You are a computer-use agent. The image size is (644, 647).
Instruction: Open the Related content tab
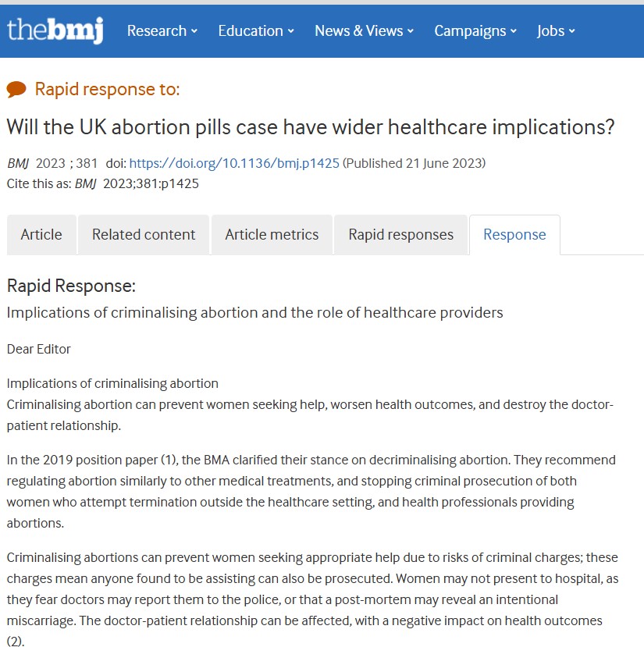tap(144, 234)
